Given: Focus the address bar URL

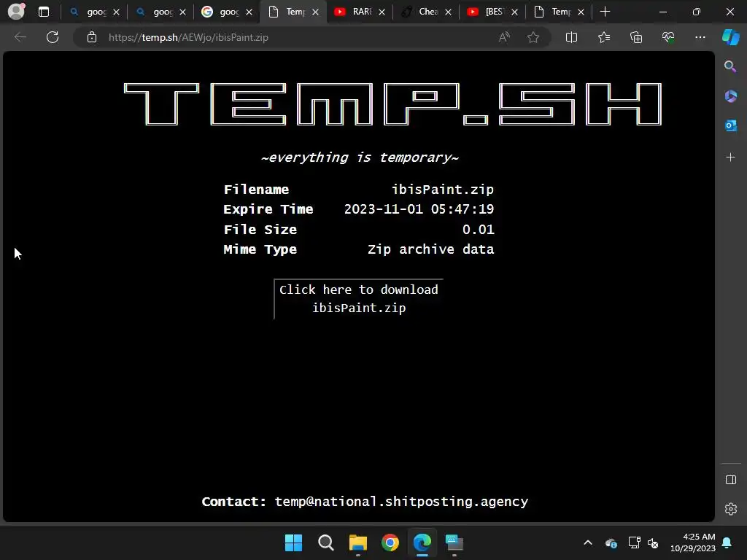Looking at the screenshot, I should [188, 37].
